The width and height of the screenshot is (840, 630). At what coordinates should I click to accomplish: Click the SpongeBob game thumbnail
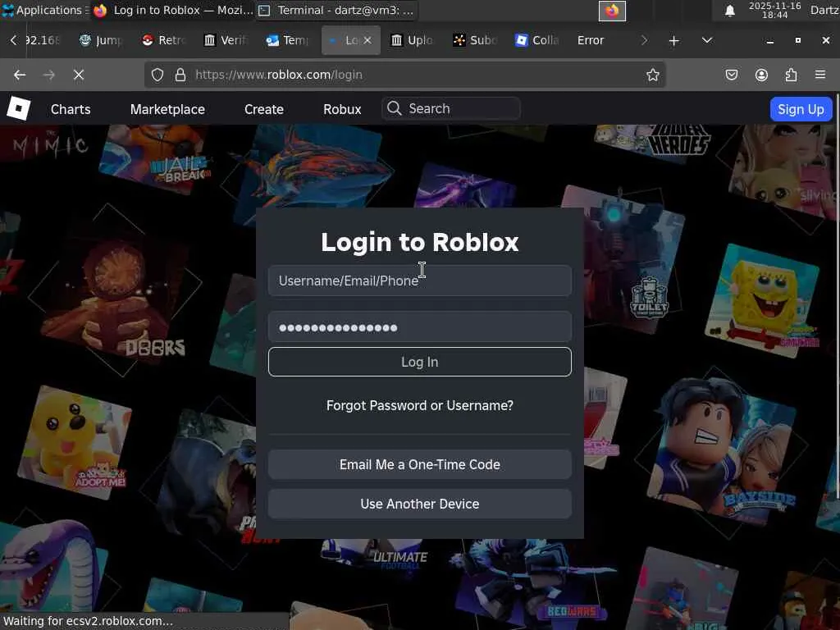[x=764, y=301]
